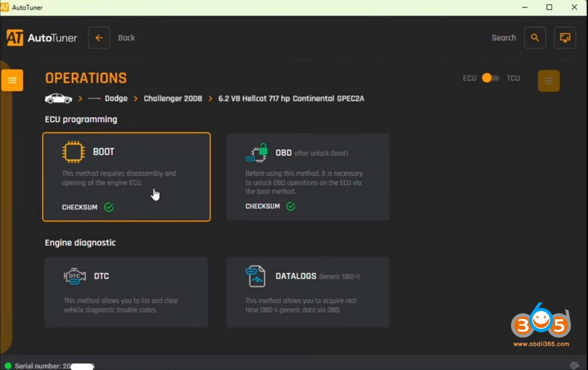Click the Search label
The height and width of the screenshot is (370, 588).
coord(504,38)
